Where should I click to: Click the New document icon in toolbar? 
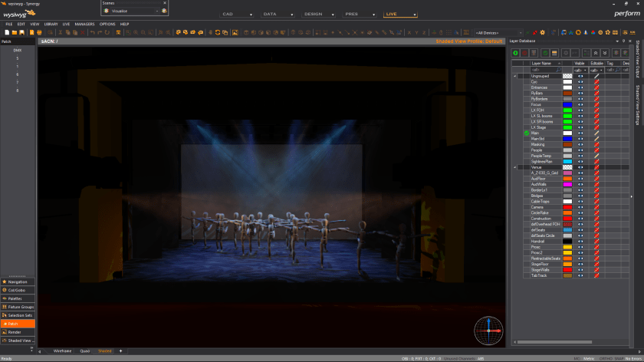coord(7,32)
